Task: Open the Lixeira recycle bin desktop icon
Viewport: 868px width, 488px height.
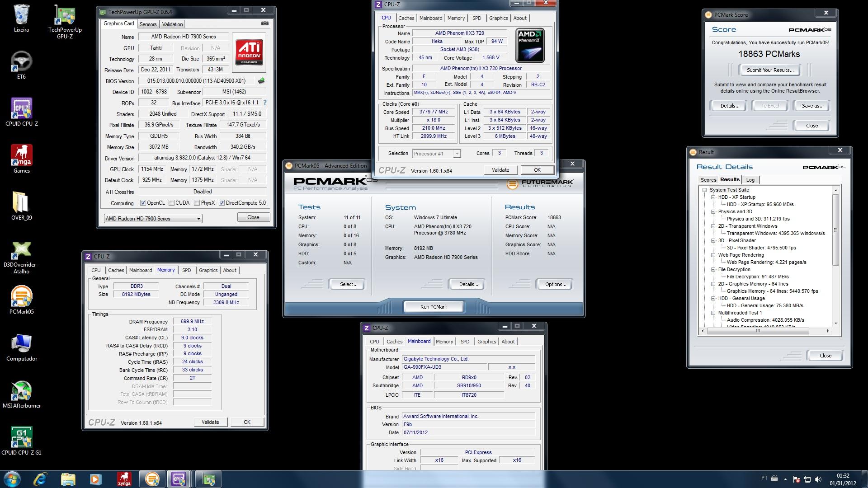Action: (x=21, y=18)
